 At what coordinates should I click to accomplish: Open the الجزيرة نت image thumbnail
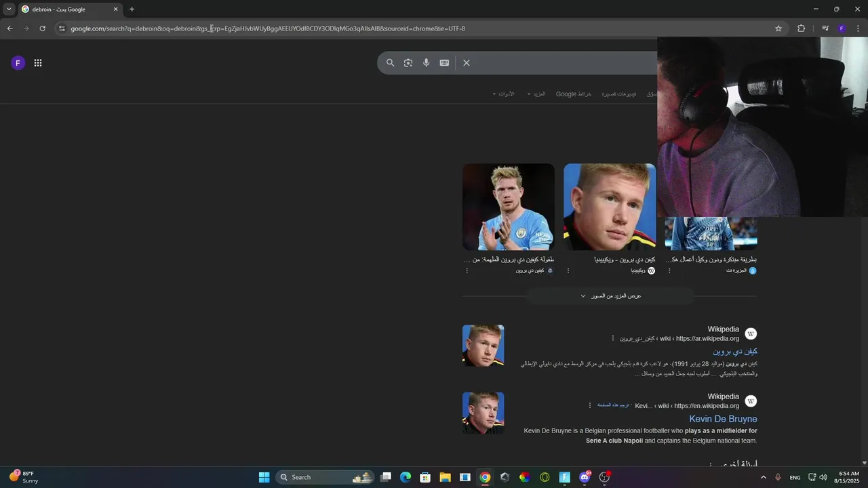711,233
